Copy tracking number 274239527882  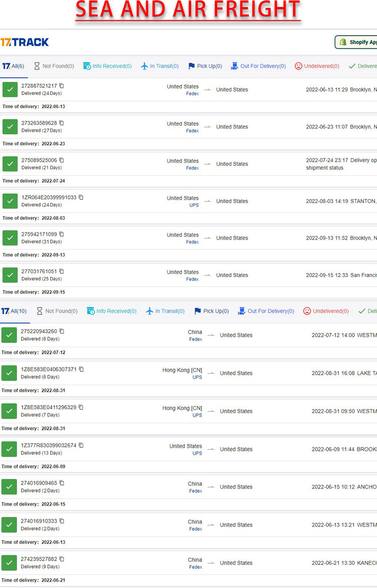click(x=62, y=559)
